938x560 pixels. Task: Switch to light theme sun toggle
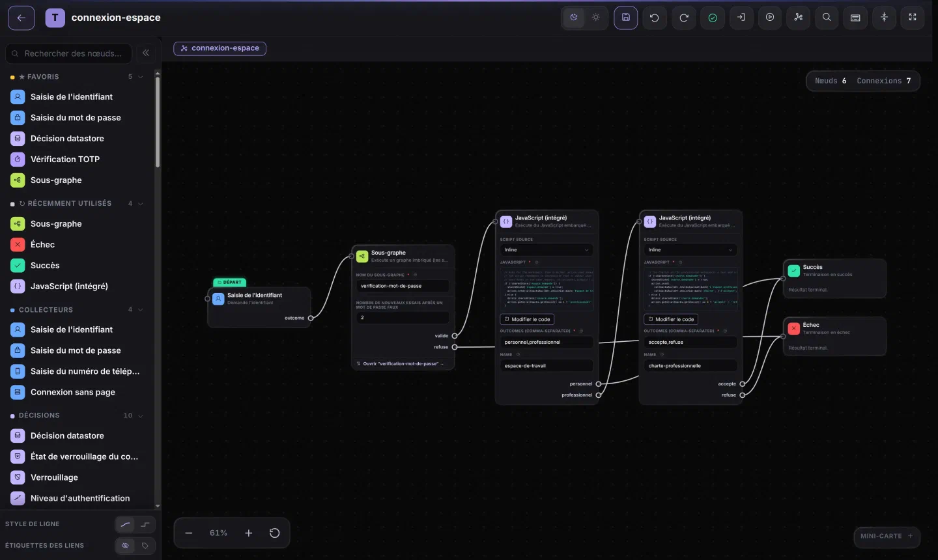[596, 18]
